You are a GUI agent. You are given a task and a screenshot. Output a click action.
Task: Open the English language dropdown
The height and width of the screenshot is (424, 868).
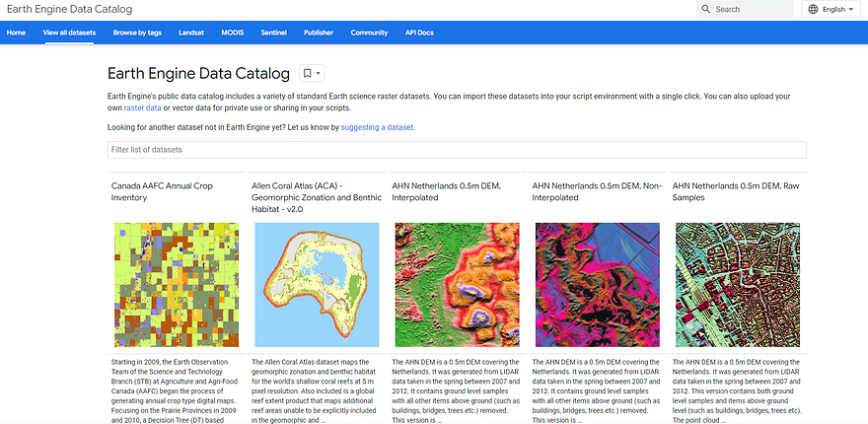tap(831, 10)
